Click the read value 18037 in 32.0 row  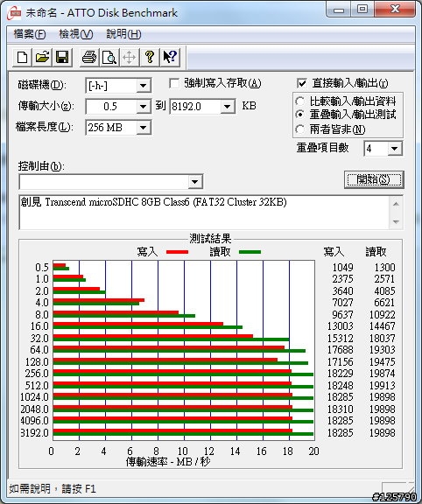coord(382,338)
